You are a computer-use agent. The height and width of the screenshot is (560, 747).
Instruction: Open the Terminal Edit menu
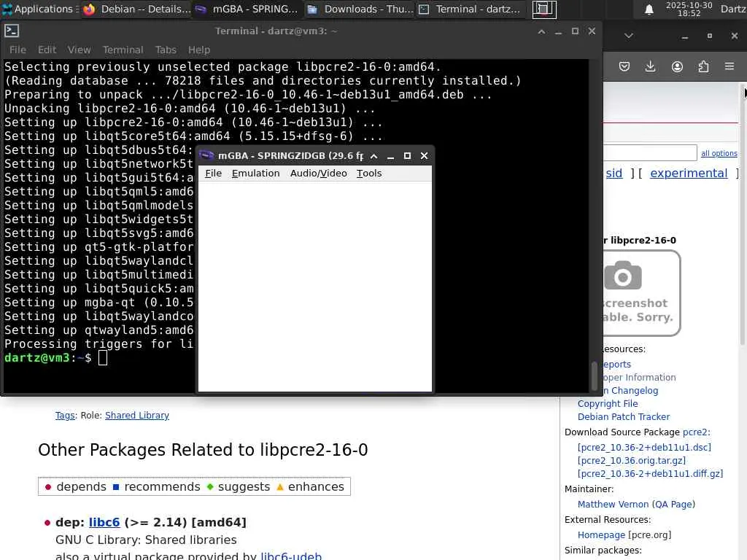[47, 50]
